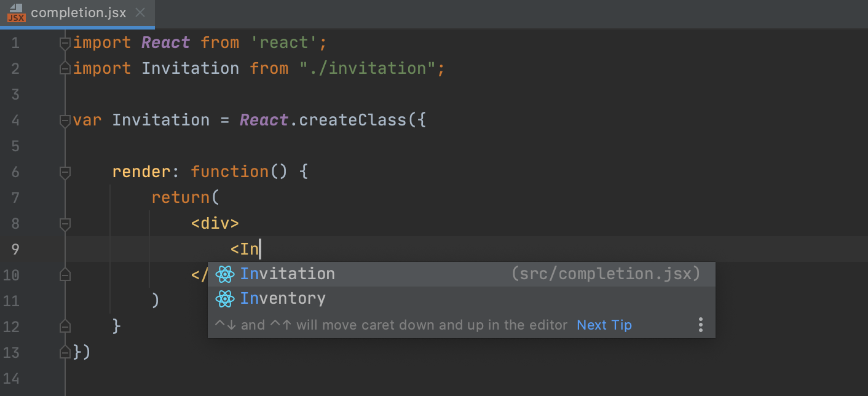Image resolution: width=868 pixels, height=396 pixels.
Task: Click the gutter fold marker on the render function line
Action: [65, 172]
